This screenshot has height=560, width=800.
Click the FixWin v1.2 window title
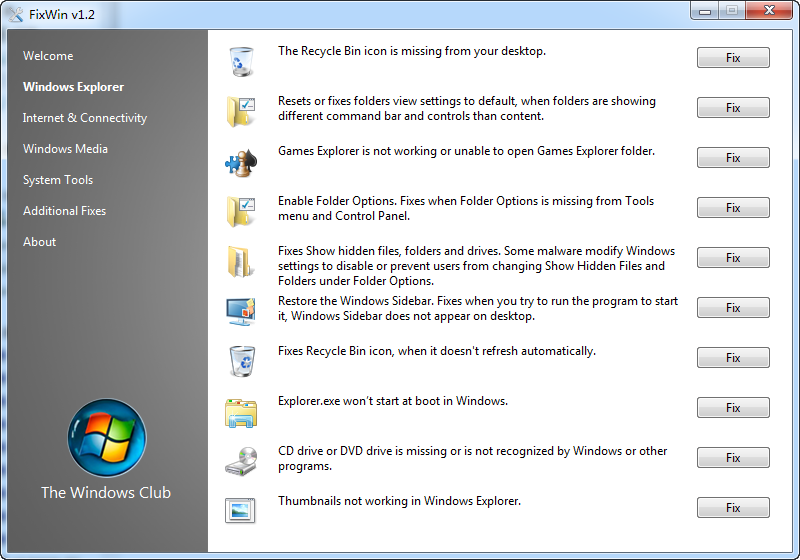(62, 15)
